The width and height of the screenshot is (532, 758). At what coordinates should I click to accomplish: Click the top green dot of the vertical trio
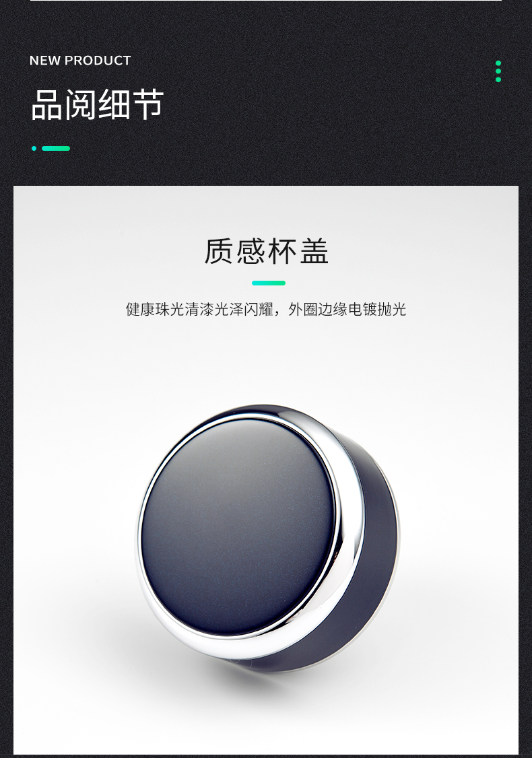498,63
